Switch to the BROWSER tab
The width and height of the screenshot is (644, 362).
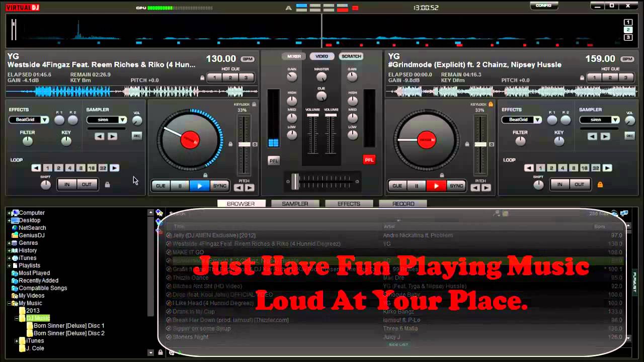240,204
